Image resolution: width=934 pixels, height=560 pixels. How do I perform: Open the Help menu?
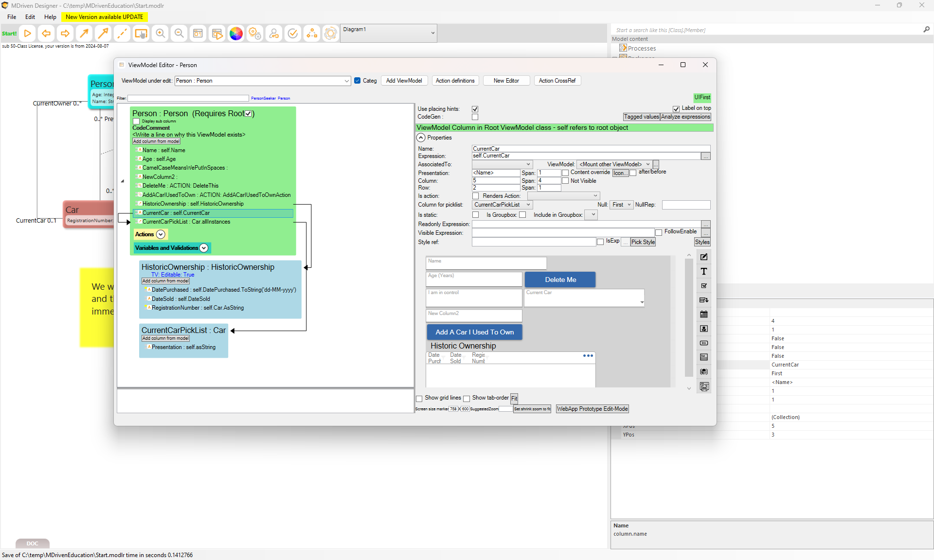click(50, 17)
